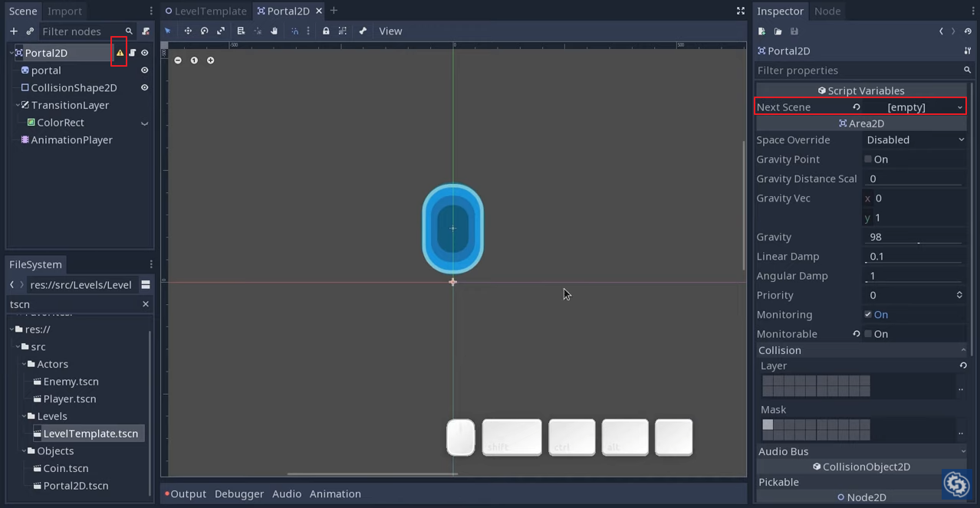Toggle distraction-free fullscreen mode icon
The image size is (980, 508).
(741, 11)
